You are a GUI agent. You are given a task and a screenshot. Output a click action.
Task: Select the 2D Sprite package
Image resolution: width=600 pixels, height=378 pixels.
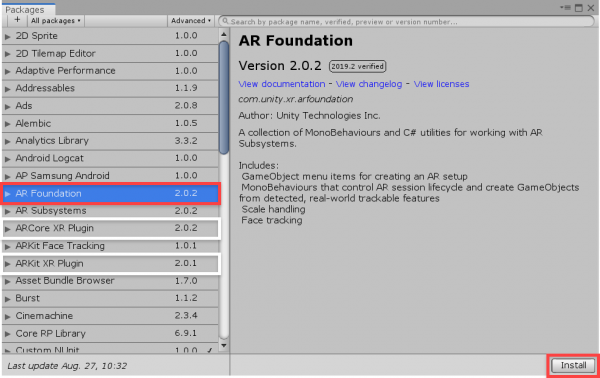110,36
